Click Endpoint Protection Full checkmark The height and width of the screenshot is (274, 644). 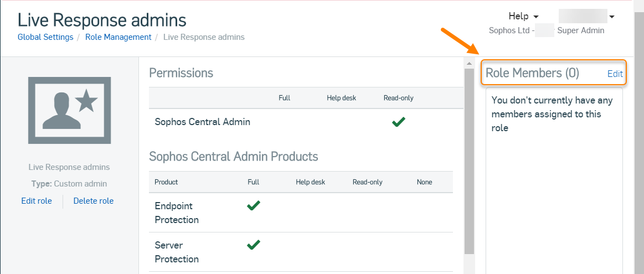(253, 206)
